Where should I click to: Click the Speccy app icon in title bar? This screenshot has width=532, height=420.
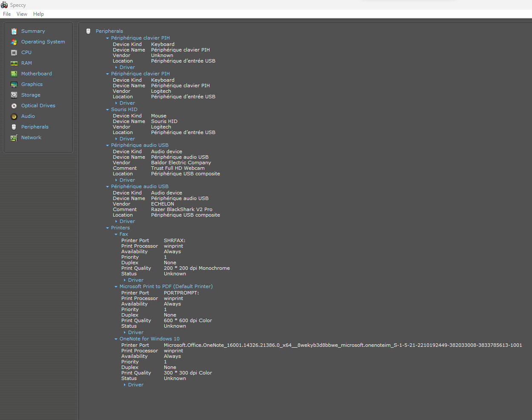4,5
